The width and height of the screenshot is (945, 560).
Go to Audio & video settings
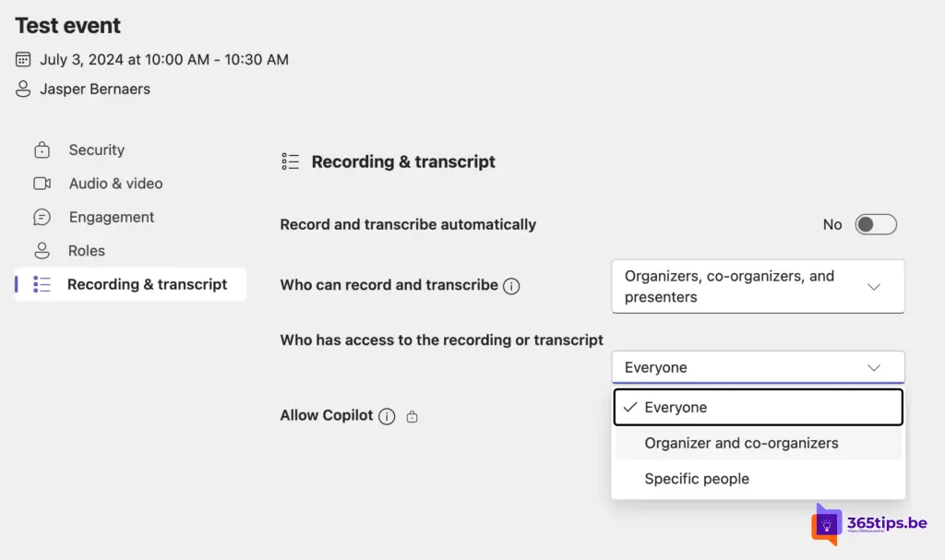(115, 184)
